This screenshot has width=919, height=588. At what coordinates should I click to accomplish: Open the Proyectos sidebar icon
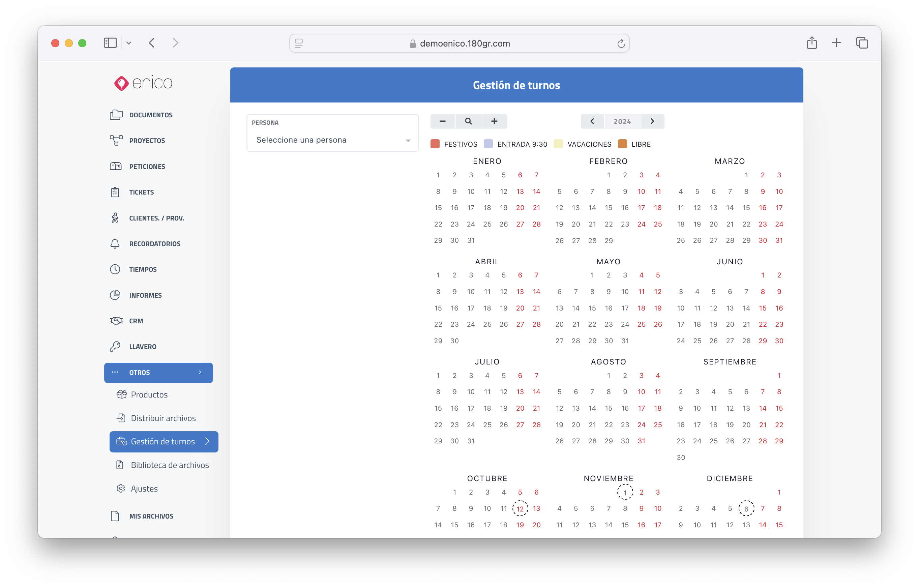pos(116,141)
